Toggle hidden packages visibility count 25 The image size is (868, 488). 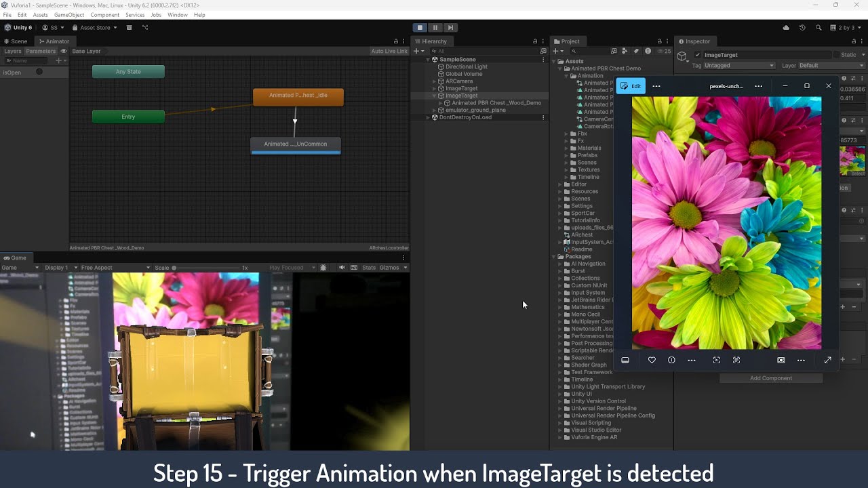pyautogui.click(x=663, y=51)
